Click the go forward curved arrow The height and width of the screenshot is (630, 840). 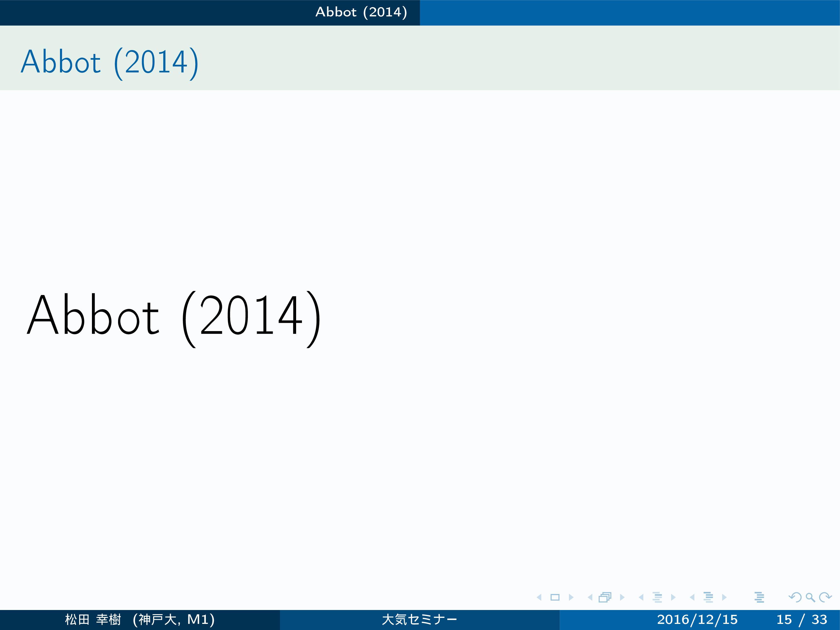point(825,597)
